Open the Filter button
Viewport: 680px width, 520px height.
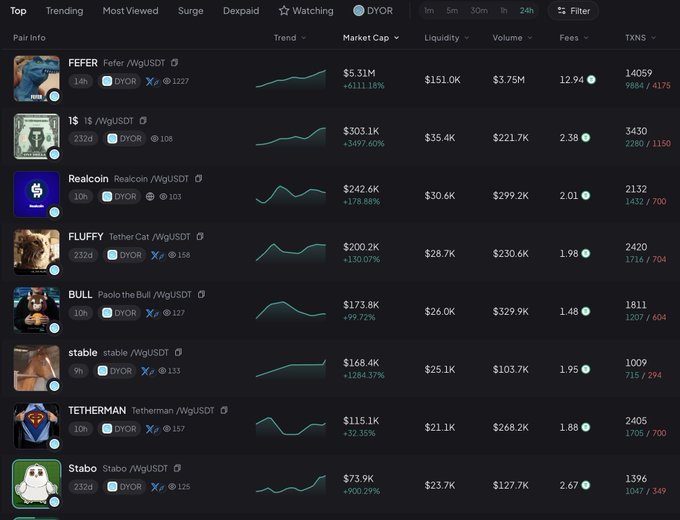pyautogui.click(x=573, y=10)
